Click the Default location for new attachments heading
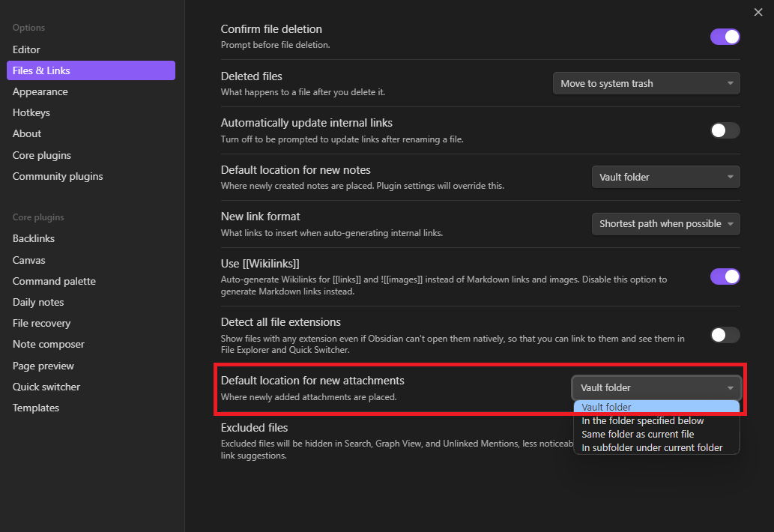Screen dimensions: 774x532 tap(312, 381)
